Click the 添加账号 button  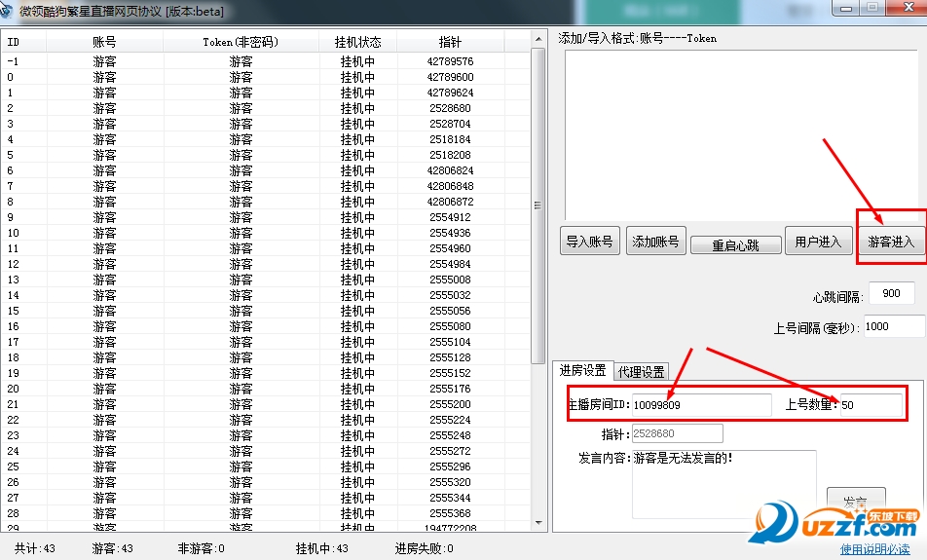pyautogui.click(x=655, y=242)
